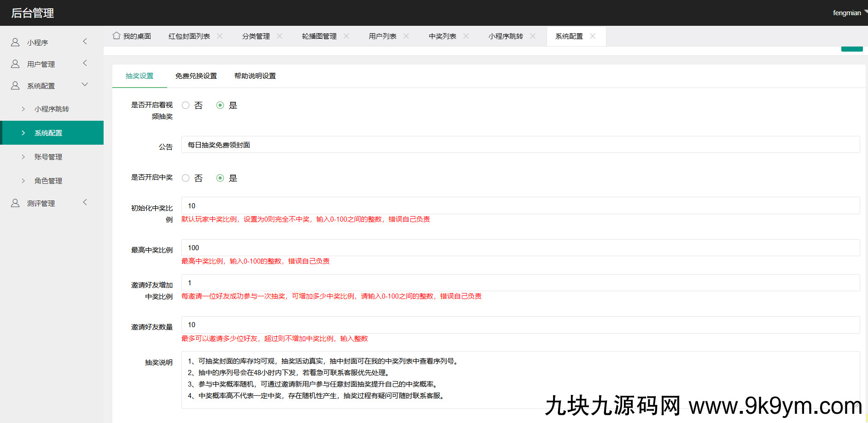Close the 中奖列表 tab
Image resolution: width=868 pixels, height=423 pixels.
tap(466, 36)
